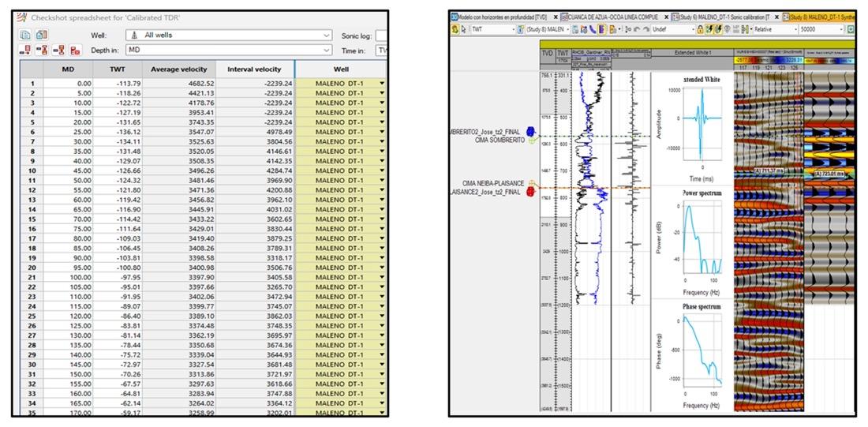Close the Study 6 Sonic calibration tab

tap(776, 17)
